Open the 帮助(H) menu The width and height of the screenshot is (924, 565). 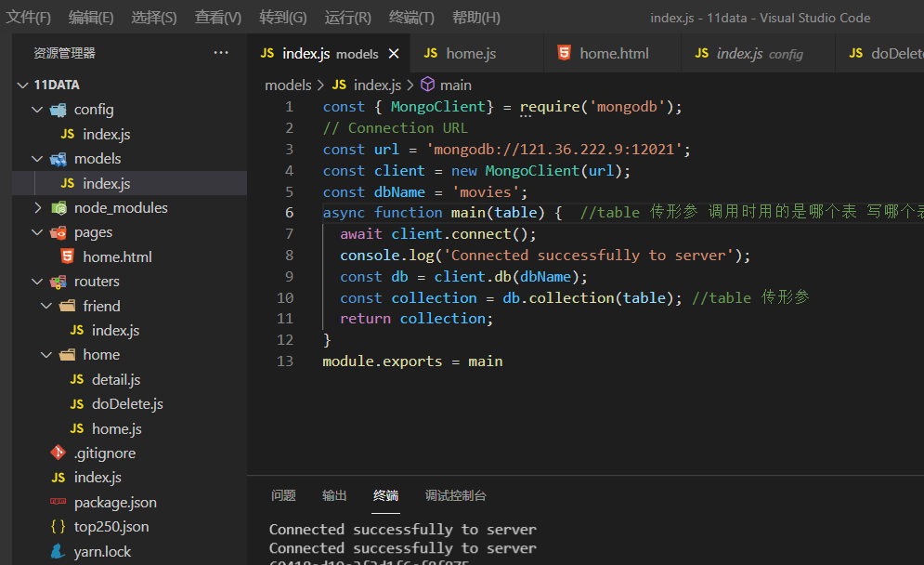coord(476,18)
